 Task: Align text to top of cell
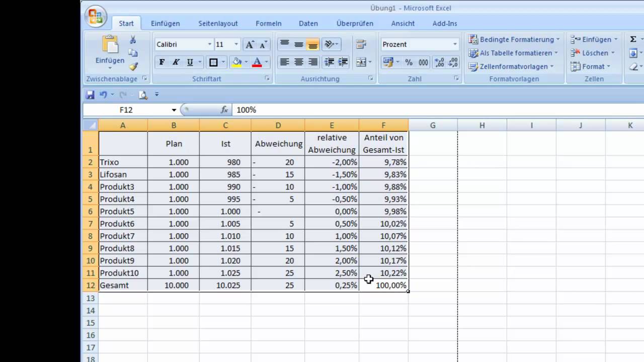(x=284, y=44)
